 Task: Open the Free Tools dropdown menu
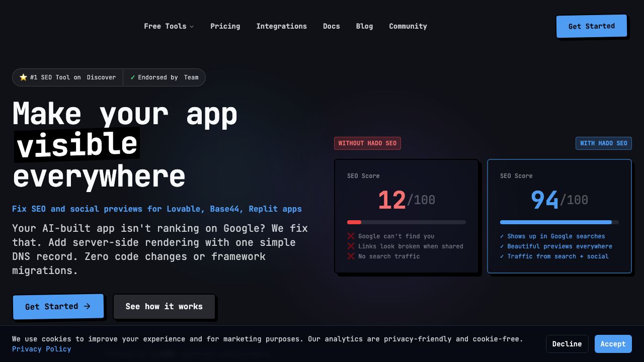pyautogui.click(x=169, y=26)
